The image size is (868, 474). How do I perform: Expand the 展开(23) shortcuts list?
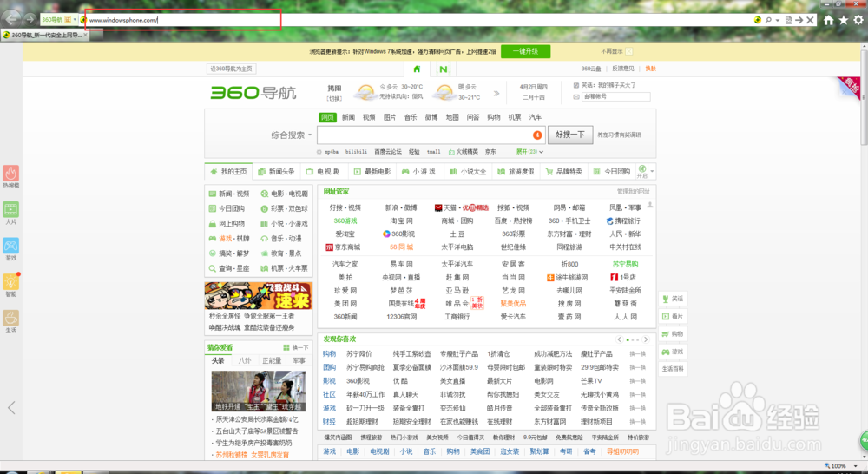click(529, 152)
